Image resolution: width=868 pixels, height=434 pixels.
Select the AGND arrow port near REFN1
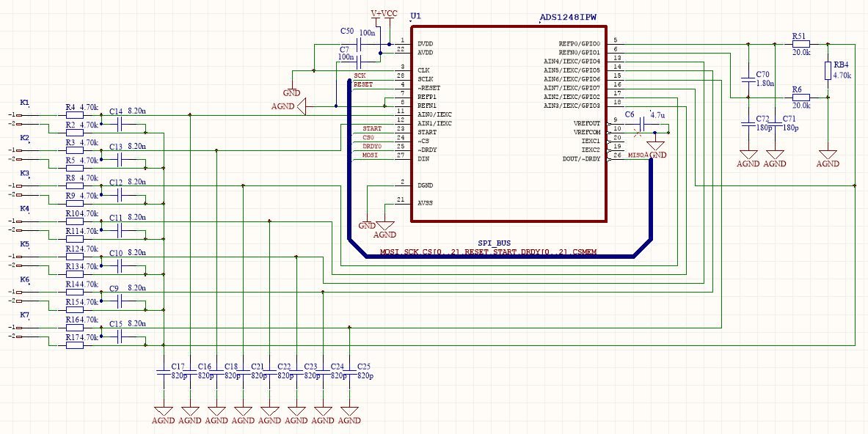pos(288,106)
